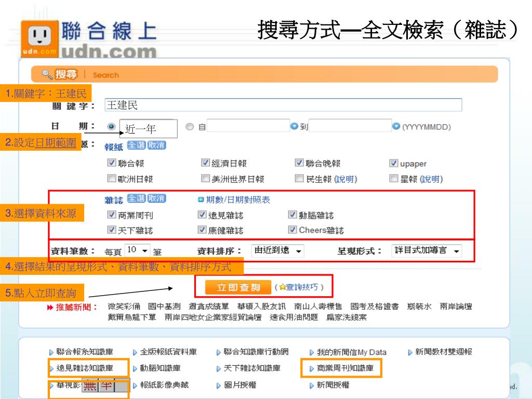This screenshot has height=399, width=532.
Task: Open the 我的新聞信My Data link
Action: [352, 352]
